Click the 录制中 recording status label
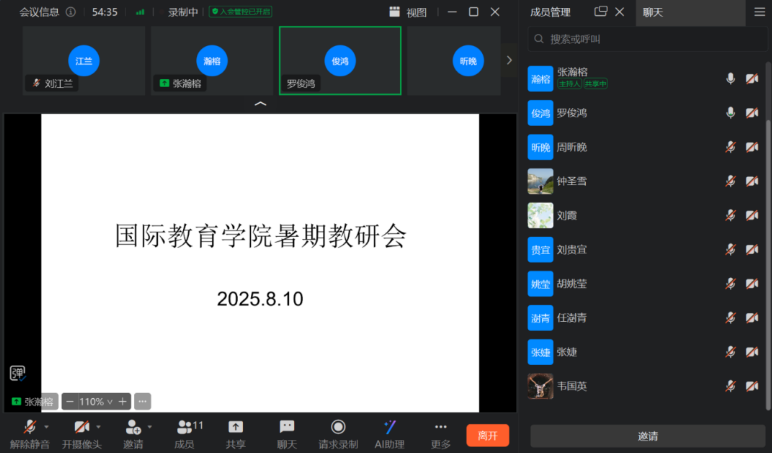 tap(183, 12)
